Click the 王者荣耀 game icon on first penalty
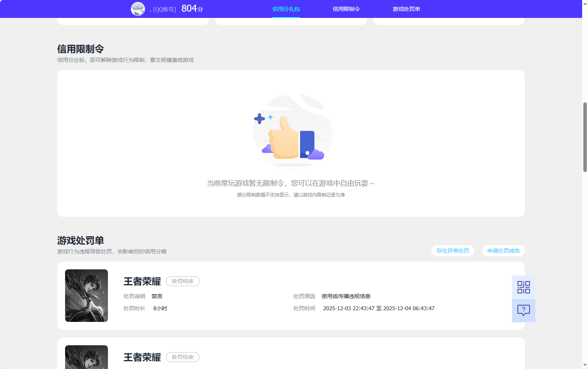Image resolution: width=588 pixels, height=369 pixels. pos(86,295)
